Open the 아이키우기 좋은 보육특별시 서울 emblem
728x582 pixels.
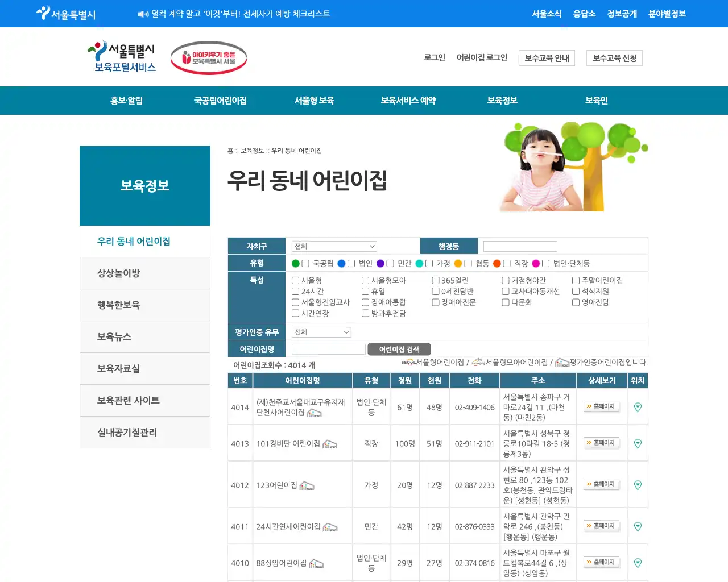click(x=208, y=57)
